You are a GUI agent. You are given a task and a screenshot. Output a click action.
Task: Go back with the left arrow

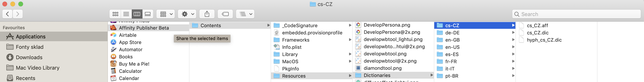[x=8, y=14]
